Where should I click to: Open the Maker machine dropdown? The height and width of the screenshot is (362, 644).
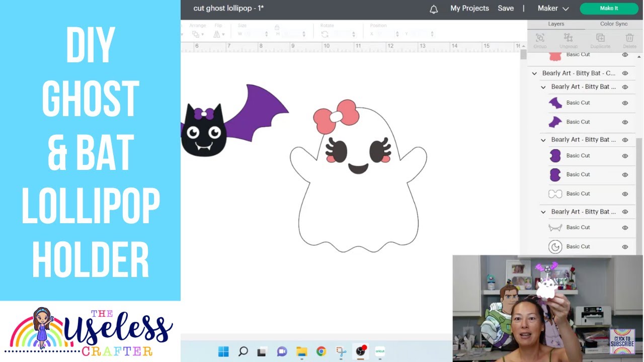pyautogui.click(x=553, y=9)
